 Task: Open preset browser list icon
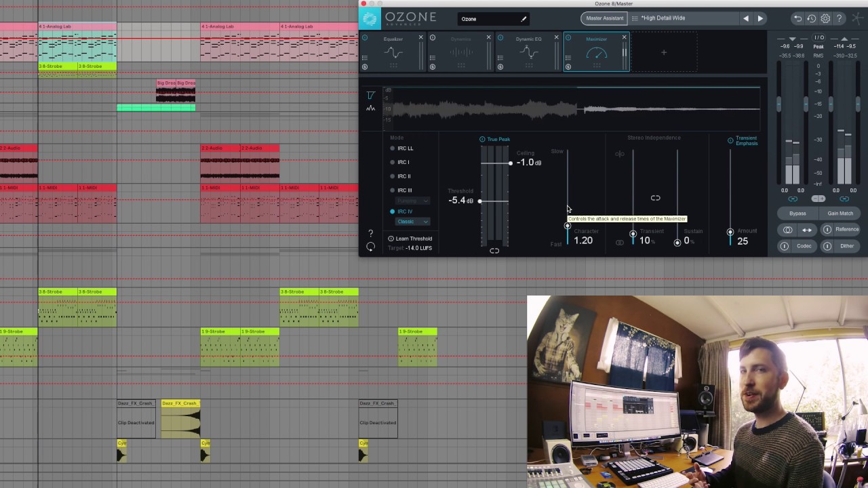tap(635, 18)
